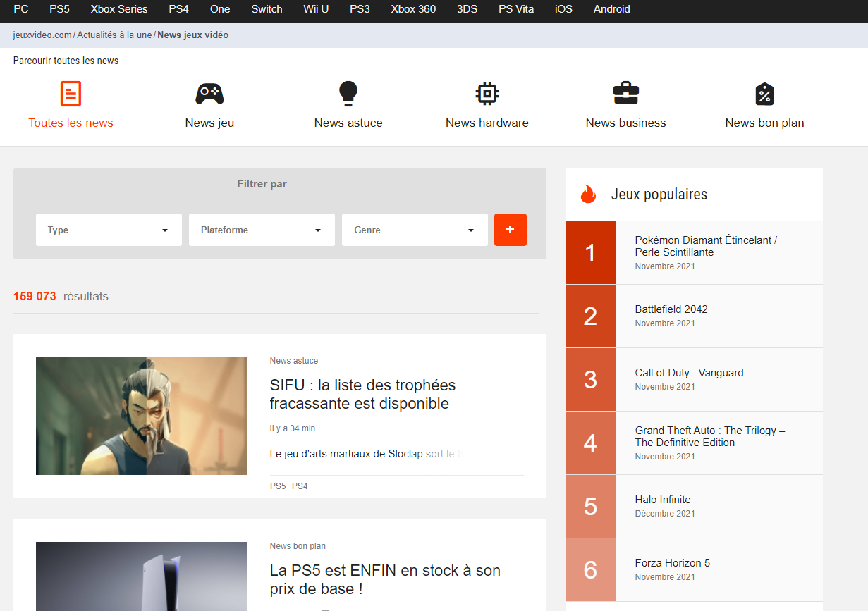
Task: Read SIFU trophées fracassante article headline
Action: [362, 395]
